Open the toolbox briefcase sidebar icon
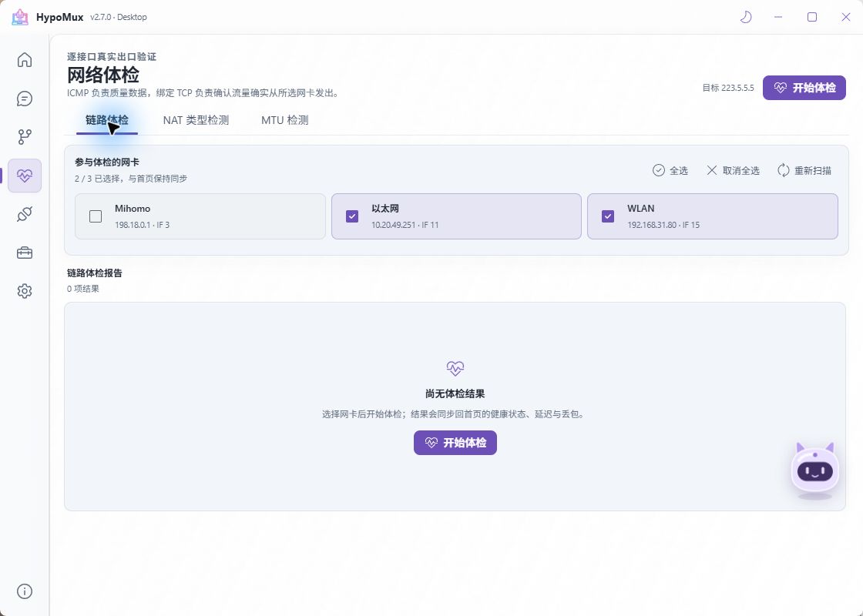Image resolution: width=863 pixels, height=616 pixels. click(24, 253)
